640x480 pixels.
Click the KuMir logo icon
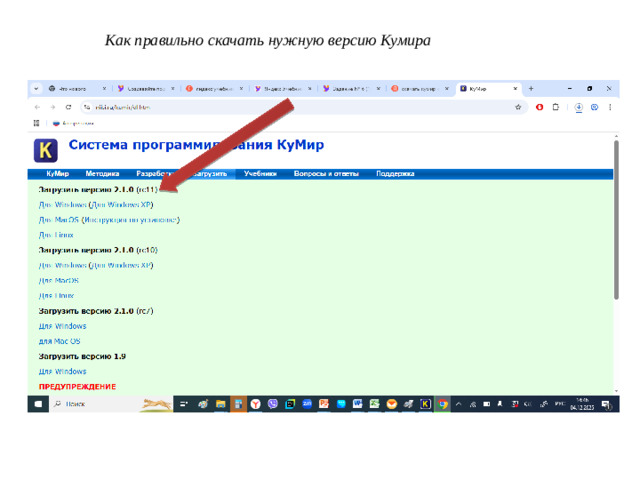[x=45, y=150]
